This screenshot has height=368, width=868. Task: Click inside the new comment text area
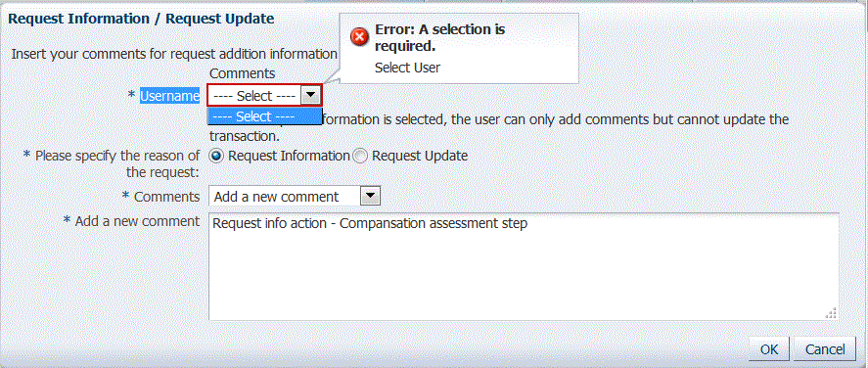pos(524,267)
